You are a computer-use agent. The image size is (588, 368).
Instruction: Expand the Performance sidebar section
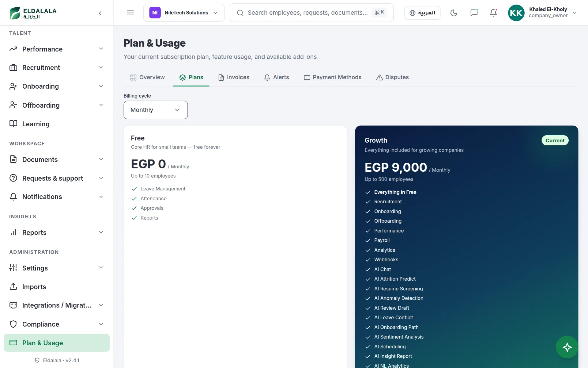[x=57, y=49]
